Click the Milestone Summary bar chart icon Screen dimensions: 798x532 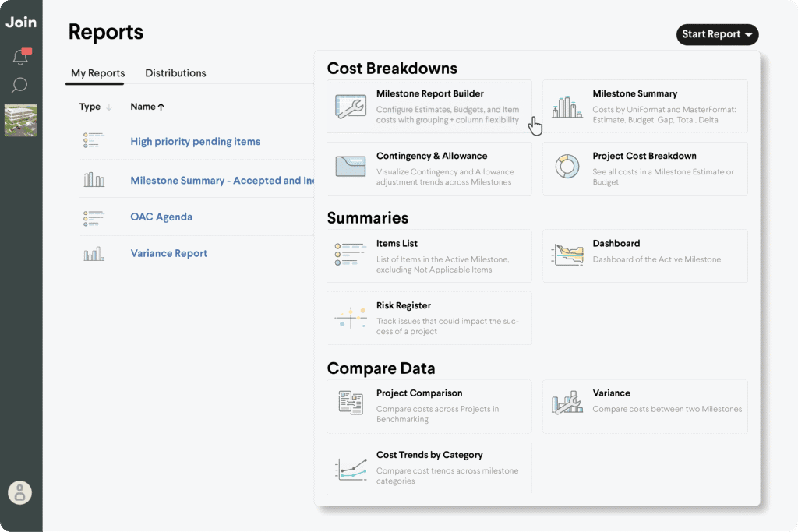point(567,106)
